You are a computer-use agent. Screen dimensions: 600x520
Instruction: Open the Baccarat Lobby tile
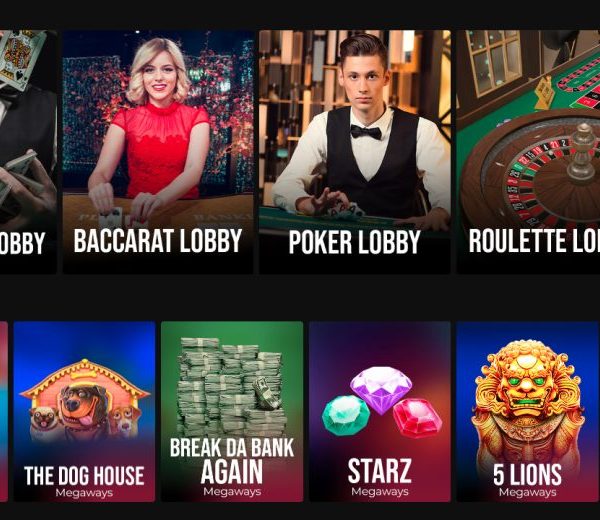158,152
